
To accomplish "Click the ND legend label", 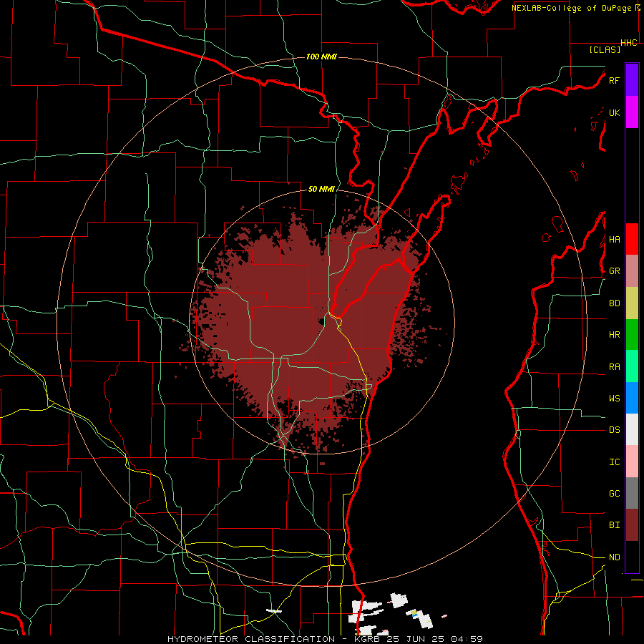I will click(614, 557).
